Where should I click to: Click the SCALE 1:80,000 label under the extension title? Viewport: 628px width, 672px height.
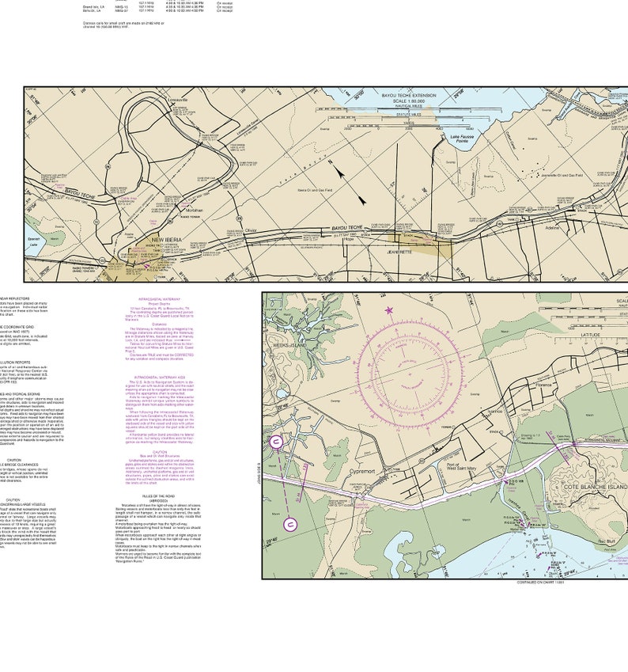pyautogui.click(x=409, y=101)
